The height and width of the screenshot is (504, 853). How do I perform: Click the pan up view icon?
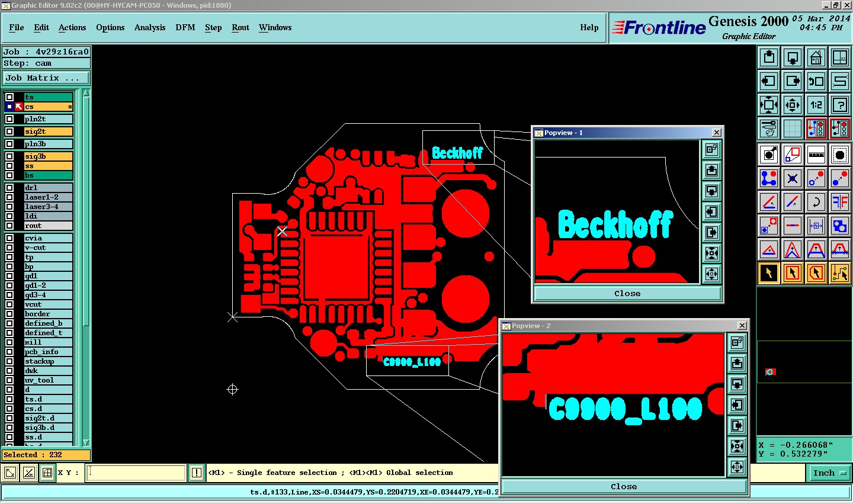(x=769, y=57)
